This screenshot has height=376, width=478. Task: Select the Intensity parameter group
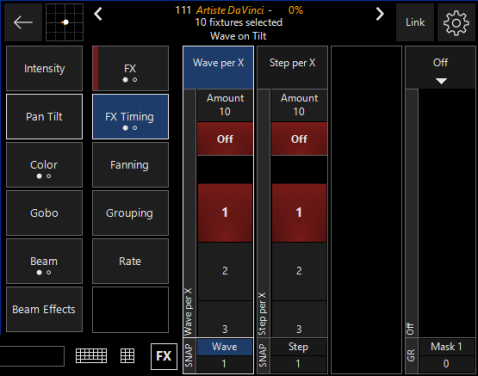pos(44,68)
